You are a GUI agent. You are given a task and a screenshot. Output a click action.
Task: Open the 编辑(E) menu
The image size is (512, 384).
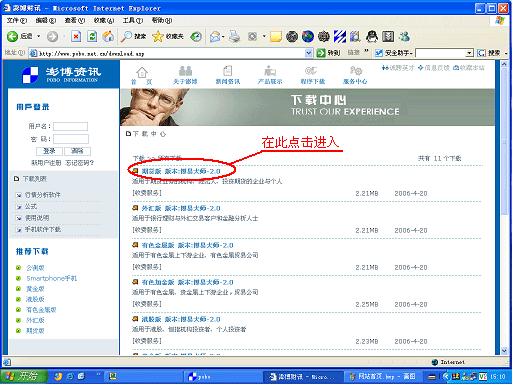(46, 20)
